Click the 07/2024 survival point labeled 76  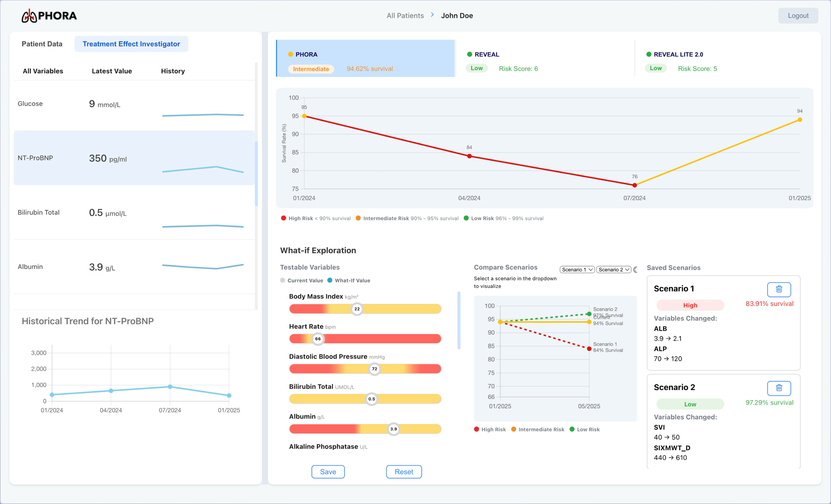(x=634, y=185)
